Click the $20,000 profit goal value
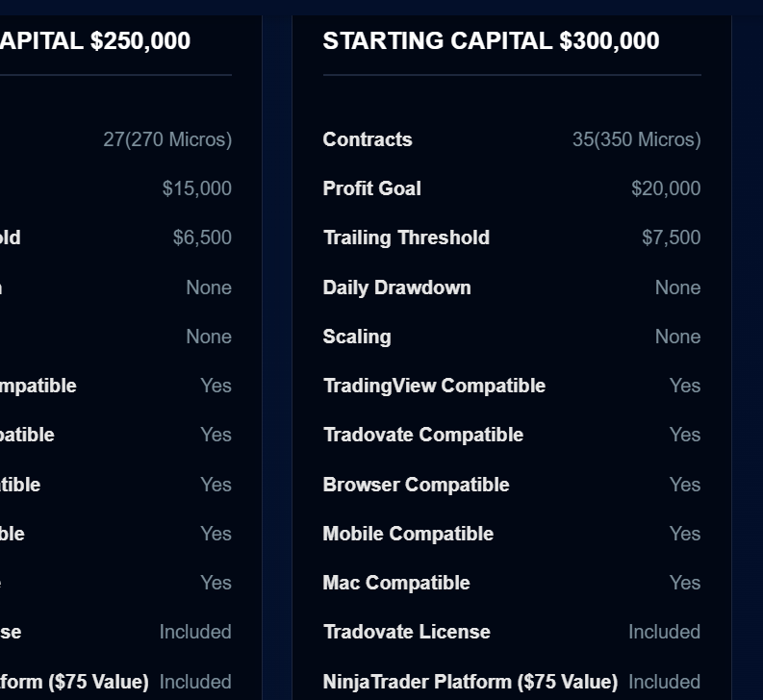The height and width of the screenshot is (700, 763). (x=666, y=188)
